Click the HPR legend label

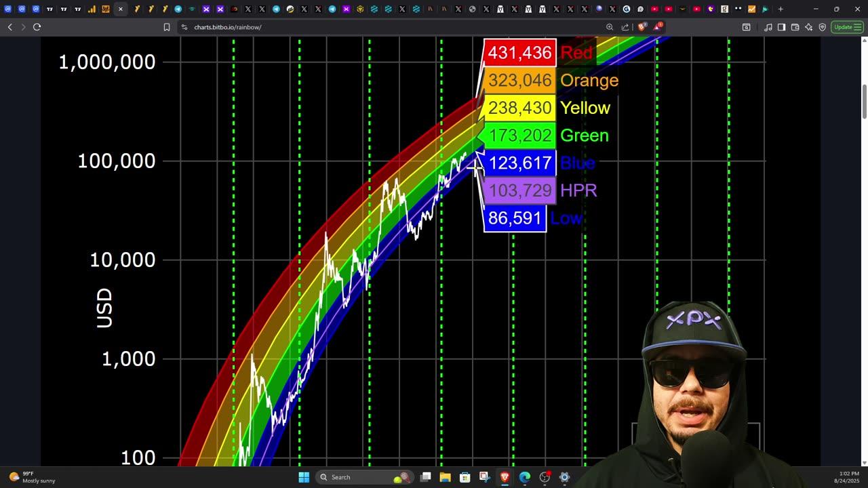(578, 190)
